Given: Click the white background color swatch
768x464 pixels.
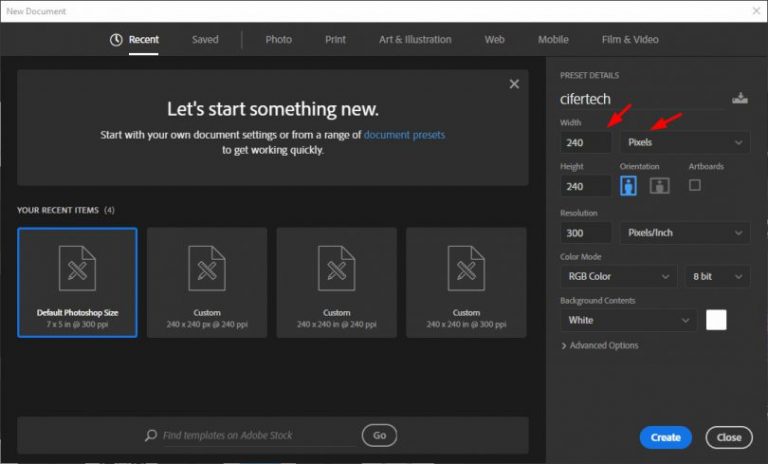Looking at the screenshot, I should click(716, 320).
